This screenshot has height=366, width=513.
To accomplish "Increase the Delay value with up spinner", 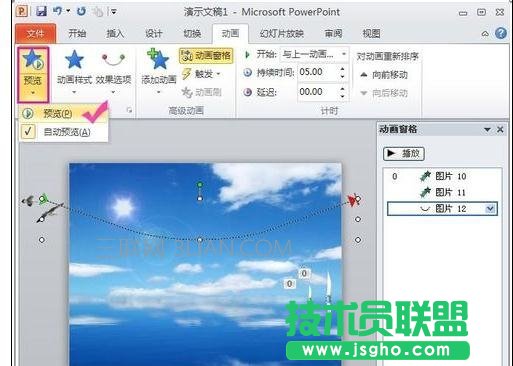I will (x=342, y=88).
